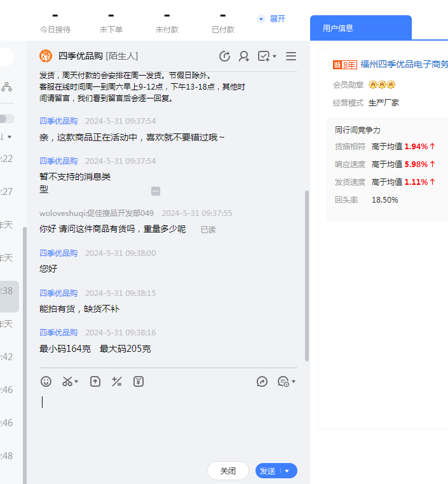Open the emoji picker in chat toolbar

46,381
